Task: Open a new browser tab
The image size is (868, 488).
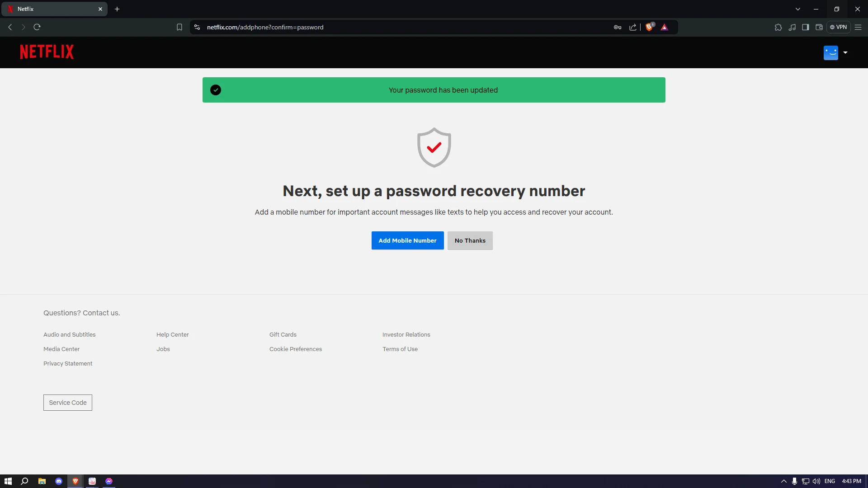Action: click(117, 9)
